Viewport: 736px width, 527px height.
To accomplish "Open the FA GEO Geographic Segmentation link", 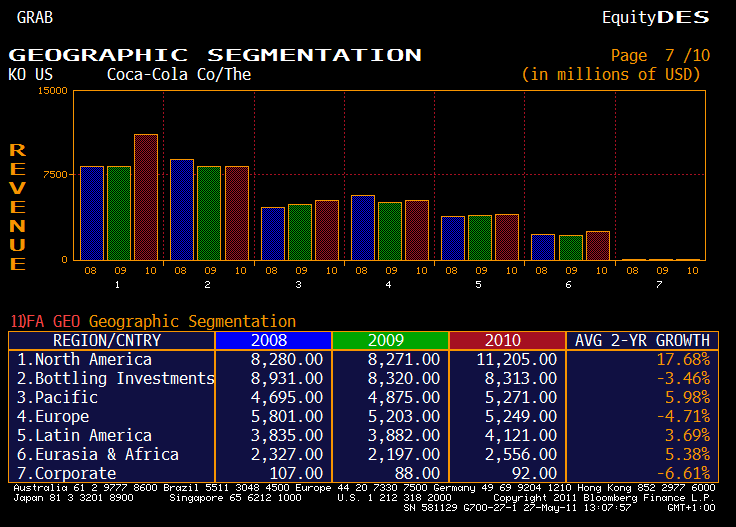I will click(153, 321).
